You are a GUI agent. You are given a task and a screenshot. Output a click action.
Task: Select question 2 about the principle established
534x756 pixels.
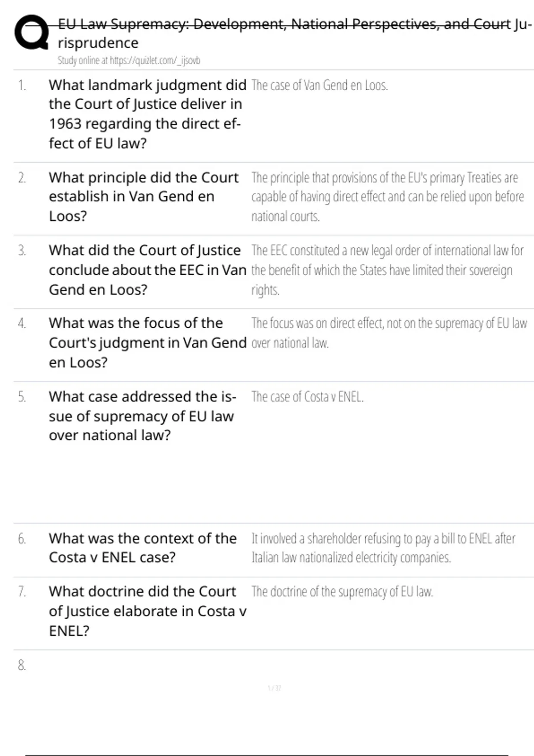tap(143, 197)
